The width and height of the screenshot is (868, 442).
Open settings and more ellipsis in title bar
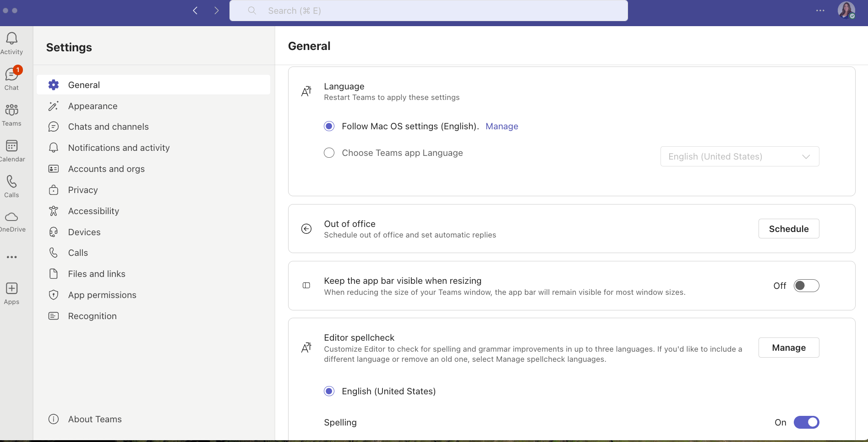tap(820, 11)
